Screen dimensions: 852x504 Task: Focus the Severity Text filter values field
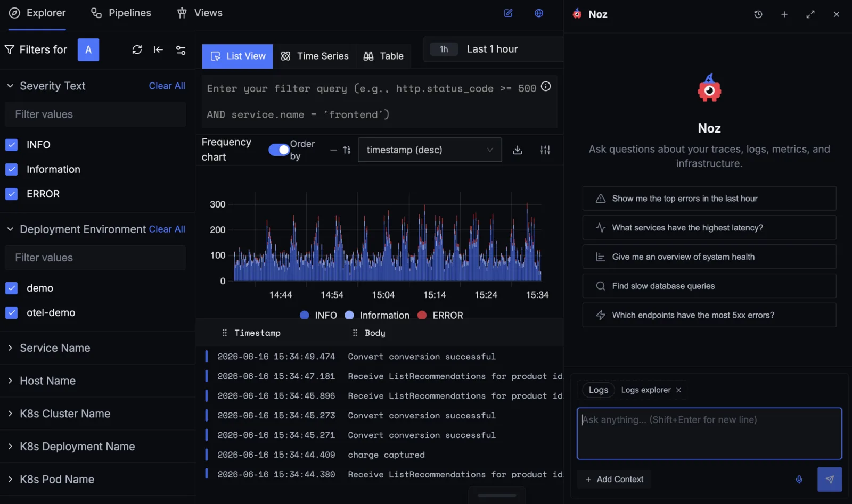95,114
